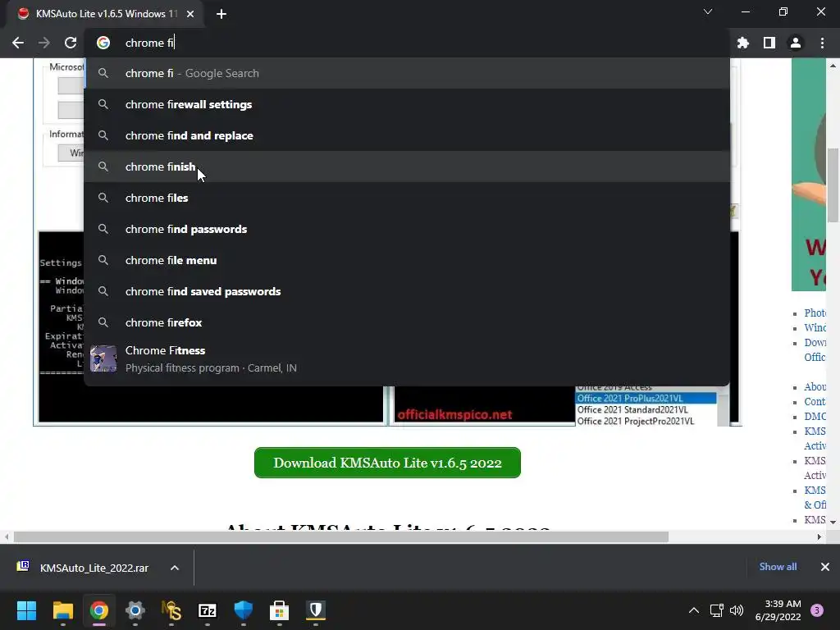Click the sidebar link starting 'DMC'
The width and height of the screenshot is (840, 630).
815,416
